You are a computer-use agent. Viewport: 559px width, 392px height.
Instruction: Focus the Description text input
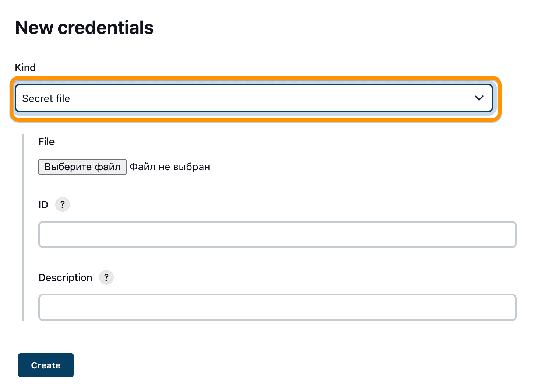tap(277, 307)
